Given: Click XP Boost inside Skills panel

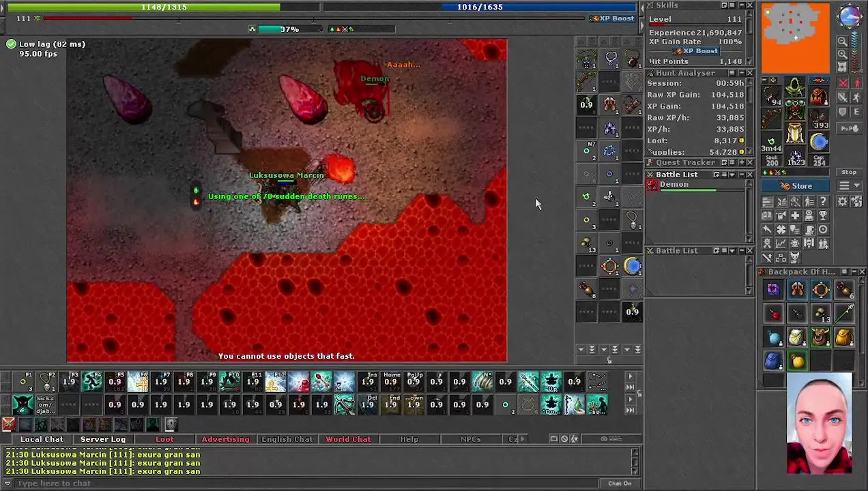Looking at the screenshot, I should [x=695, y=51].
